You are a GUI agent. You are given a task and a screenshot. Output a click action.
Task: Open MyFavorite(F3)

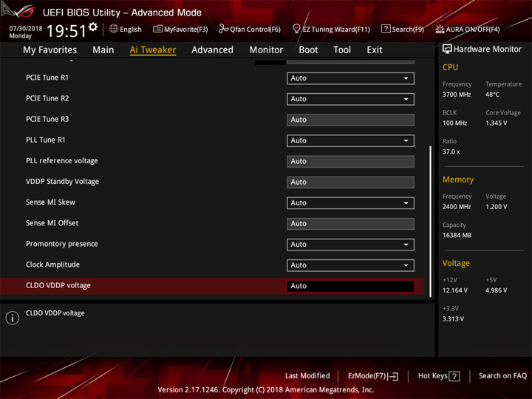tap(180, 29)
